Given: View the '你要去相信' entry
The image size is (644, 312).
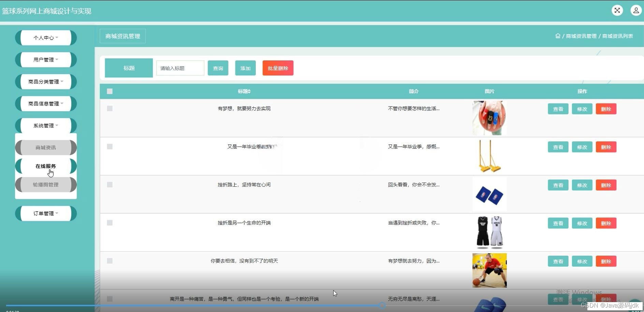Looking at the screenshot, I should pyautogui.click(x=558, y=261).
